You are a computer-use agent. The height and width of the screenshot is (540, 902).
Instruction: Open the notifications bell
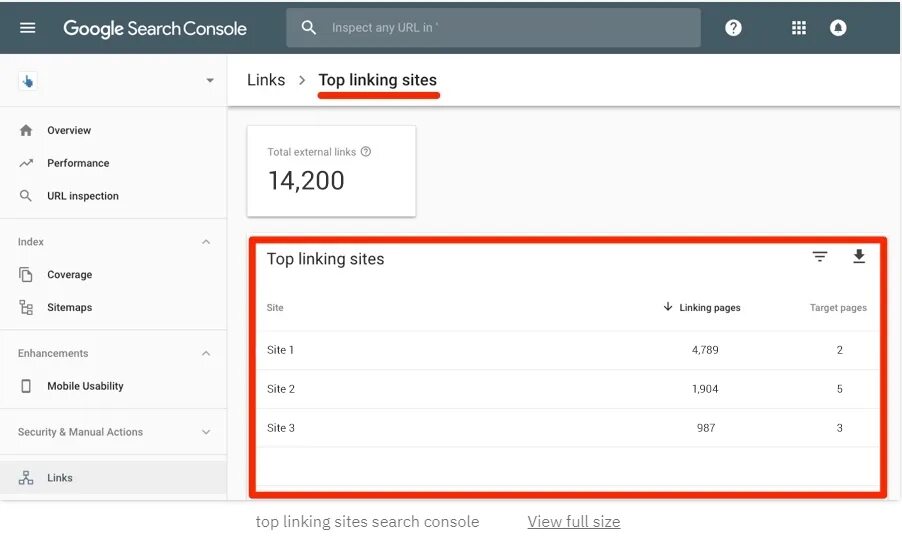click(838, 28)
